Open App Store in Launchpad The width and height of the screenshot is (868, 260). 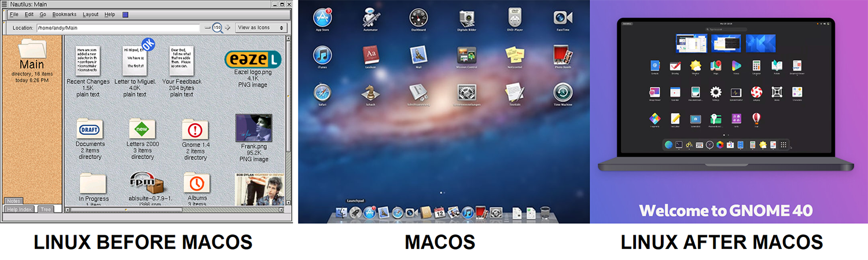click(322, 17)
